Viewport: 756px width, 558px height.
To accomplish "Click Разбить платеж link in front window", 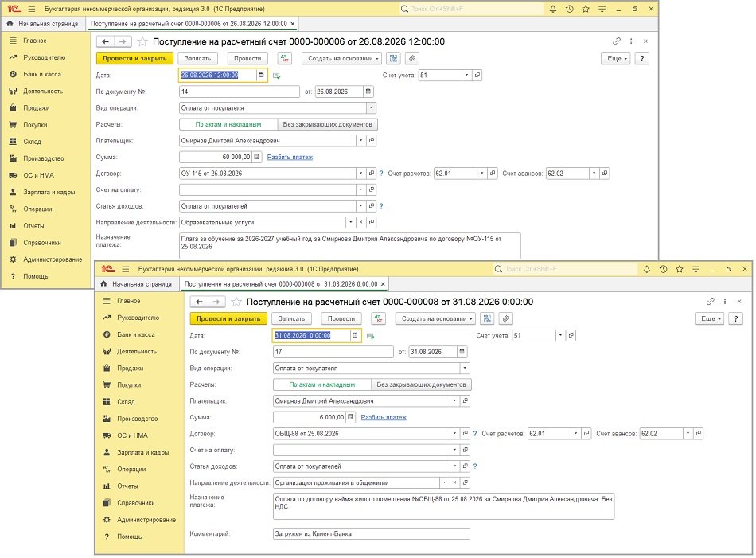I will pos(384,417).
